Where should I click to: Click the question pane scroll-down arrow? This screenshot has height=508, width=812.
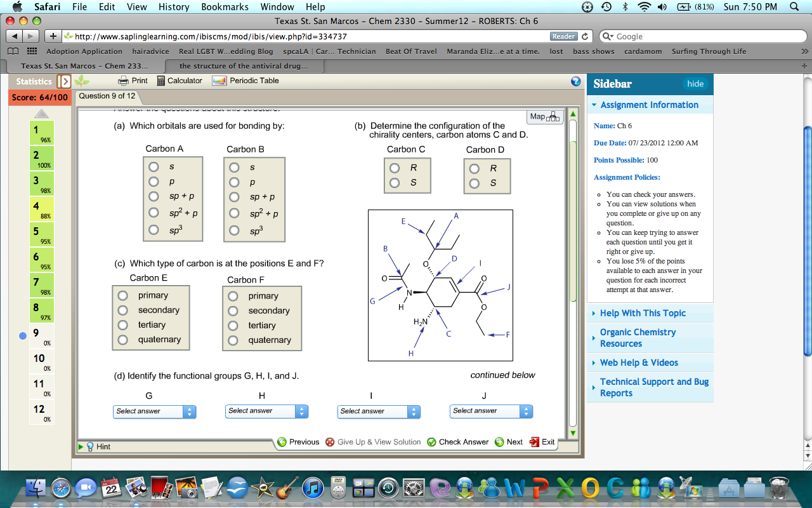(573, 433)
